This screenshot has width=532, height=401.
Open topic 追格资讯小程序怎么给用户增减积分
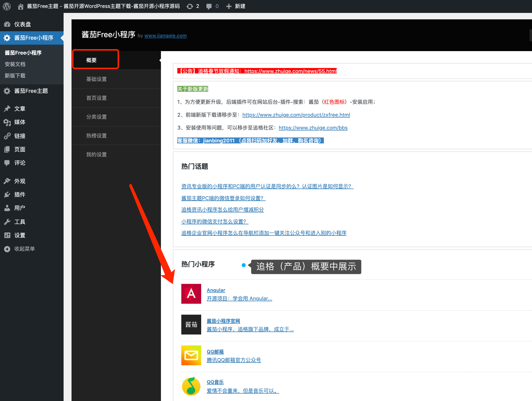(x=223, y=210)
